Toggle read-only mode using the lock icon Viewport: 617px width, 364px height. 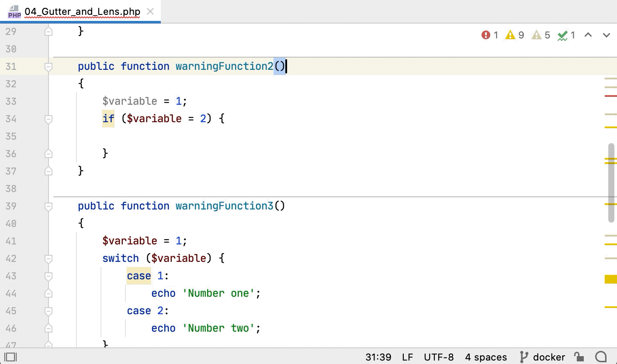(579, 357)
